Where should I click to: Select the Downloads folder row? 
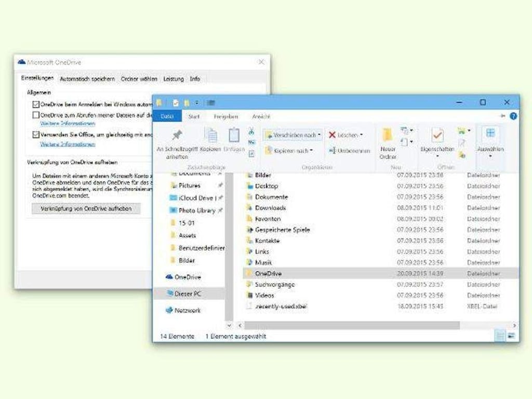click(381, 208)
